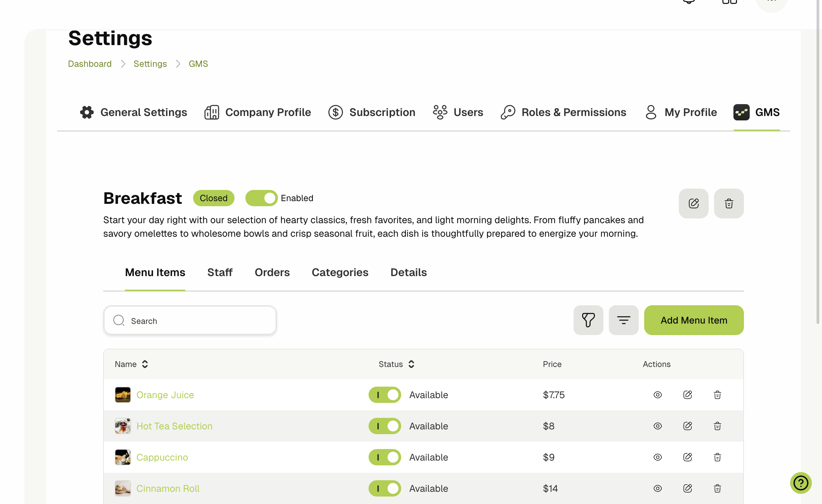Switch to the Staff tab
822x504 pixels.
click(x=220, y=272)
